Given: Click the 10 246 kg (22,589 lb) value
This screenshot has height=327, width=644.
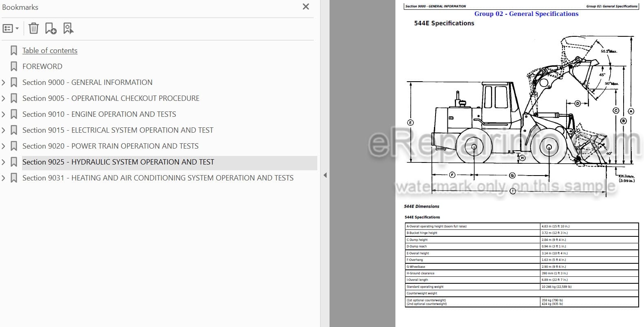Looking at the screenshot, I should point(556,287).
